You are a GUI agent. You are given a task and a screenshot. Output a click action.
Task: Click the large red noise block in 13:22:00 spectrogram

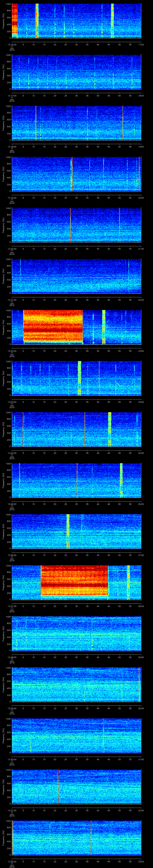click(53, 326)
